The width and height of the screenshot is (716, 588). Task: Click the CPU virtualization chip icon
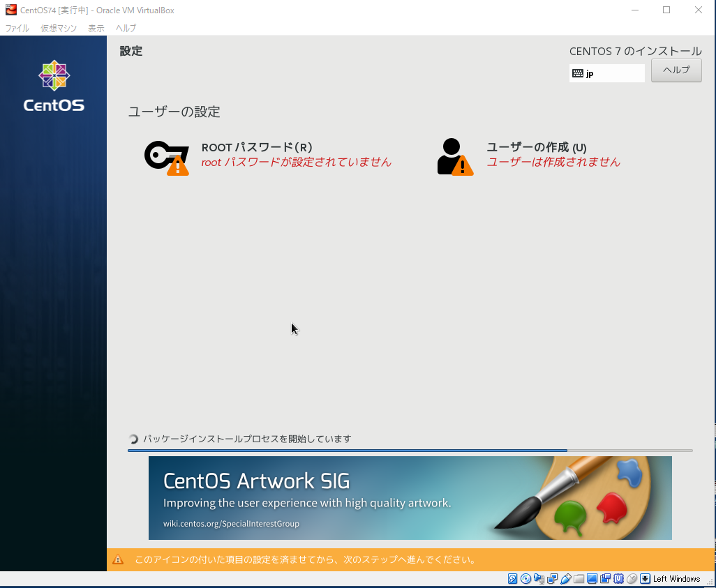tap(618, 579)
